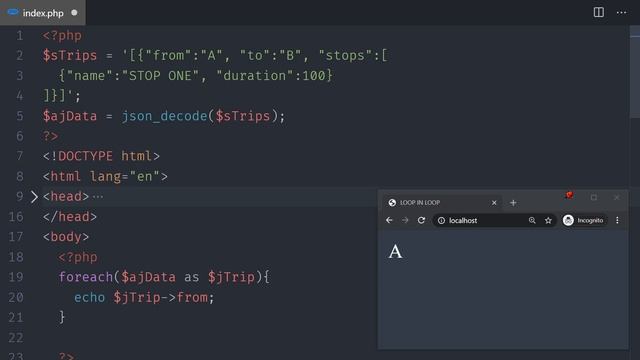
Task: Go back in the browser
Action: tap(389, 220)
